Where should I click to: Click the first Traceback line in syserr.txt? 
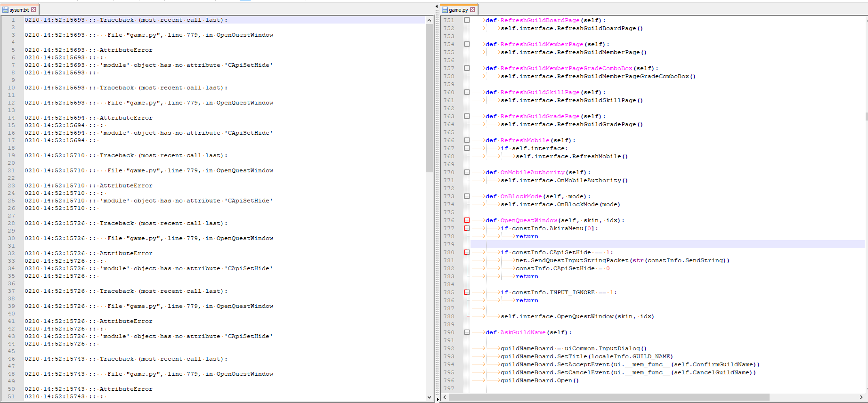126,20
